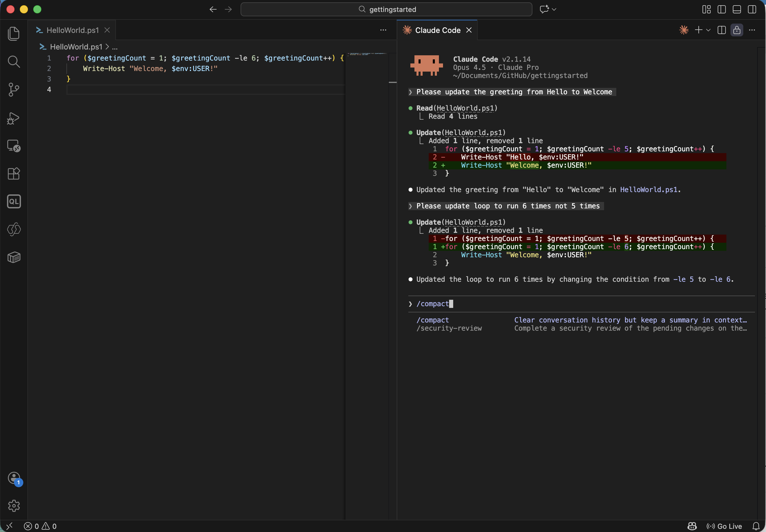The image size is (766, 532).
Task: Expand the new terminal launch profile dropdown
Action: pos(708,30)
